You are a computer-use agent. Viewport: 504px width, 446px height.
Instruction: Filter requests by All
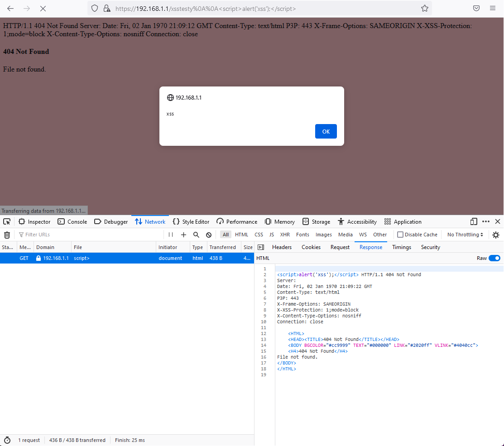(226, 235)
